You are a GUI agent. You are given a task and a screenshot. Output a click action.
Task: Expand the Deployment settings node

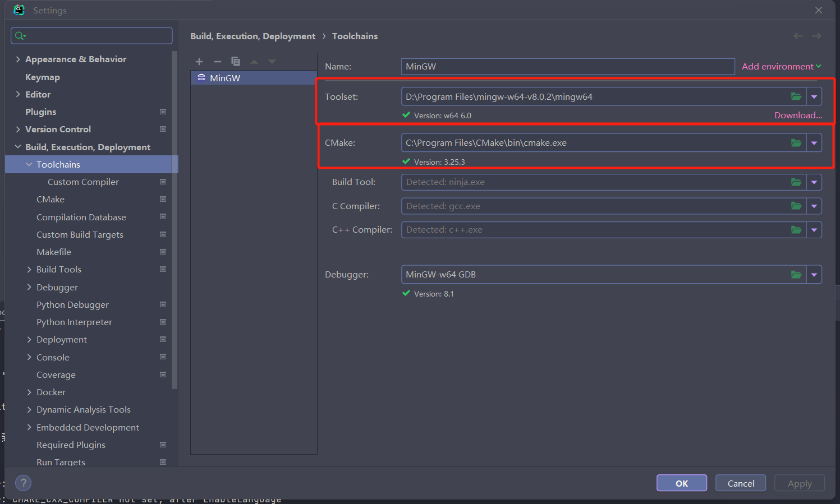(x=29, y=340)
